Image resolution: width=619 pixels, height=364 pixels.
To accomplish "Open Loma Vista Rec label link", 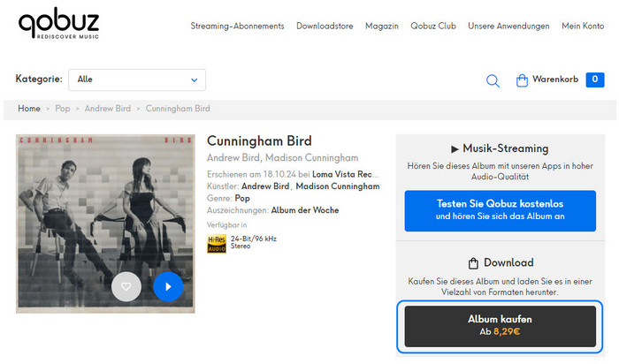I will 345,174.
